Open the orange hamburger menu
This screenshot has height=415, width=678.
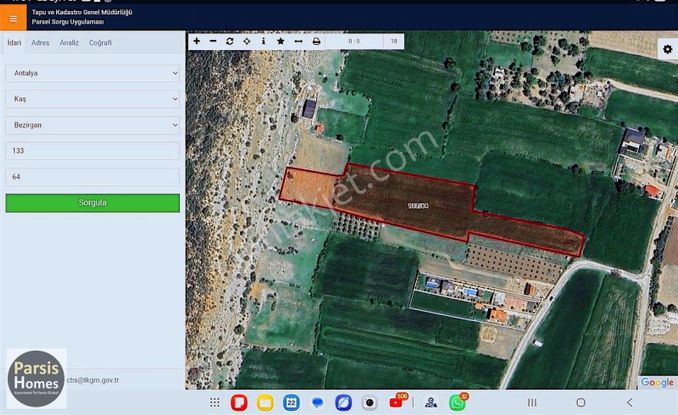(13, 18)
